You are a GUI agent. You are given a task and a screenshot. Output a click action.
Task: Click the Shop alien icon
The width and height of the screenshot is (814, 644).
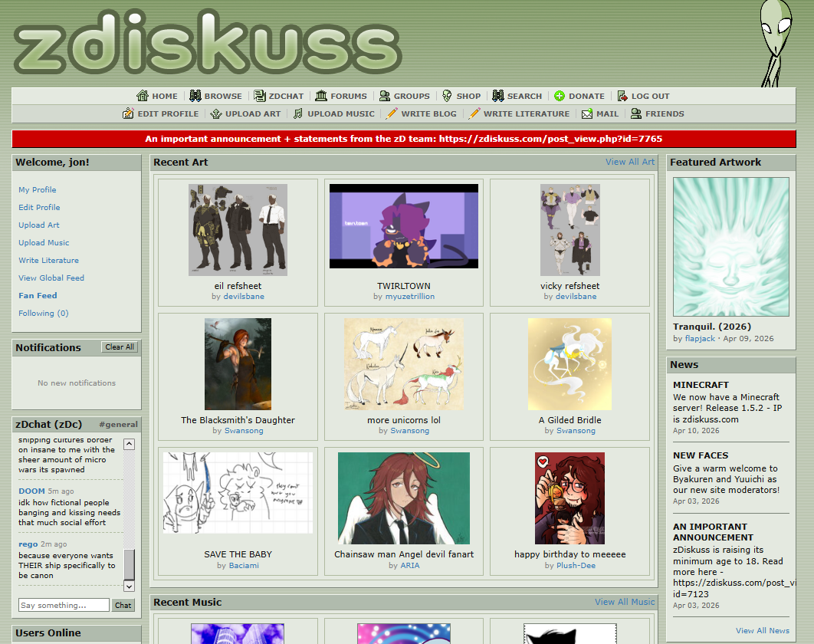[x=447, y=96]
